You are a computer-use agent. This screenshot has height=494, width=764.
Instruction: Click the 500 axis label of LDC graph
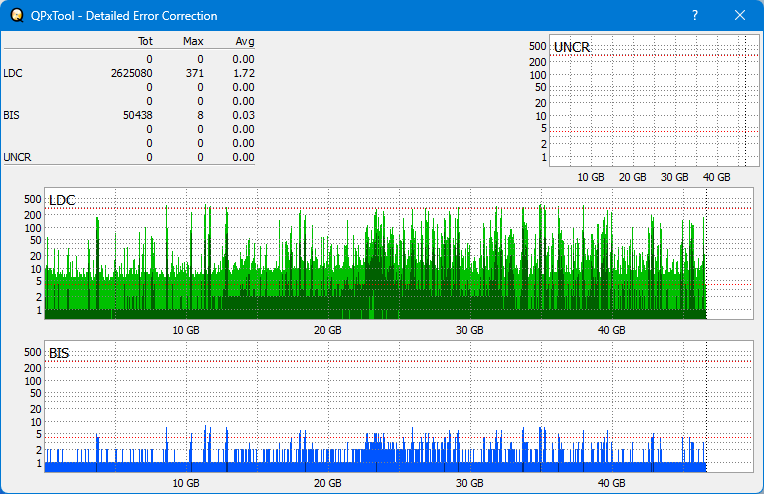(x=33, y=199)
